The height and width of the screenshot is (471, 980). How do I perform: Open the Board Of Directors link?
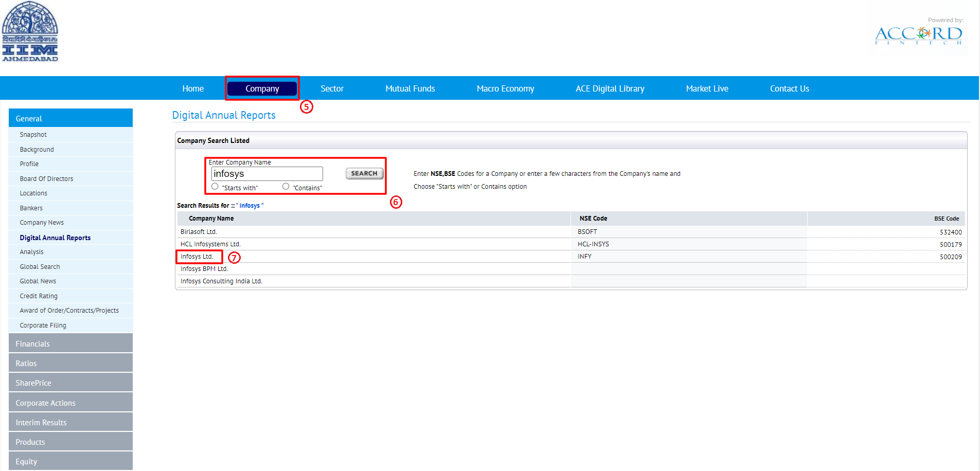coord(46,179)
